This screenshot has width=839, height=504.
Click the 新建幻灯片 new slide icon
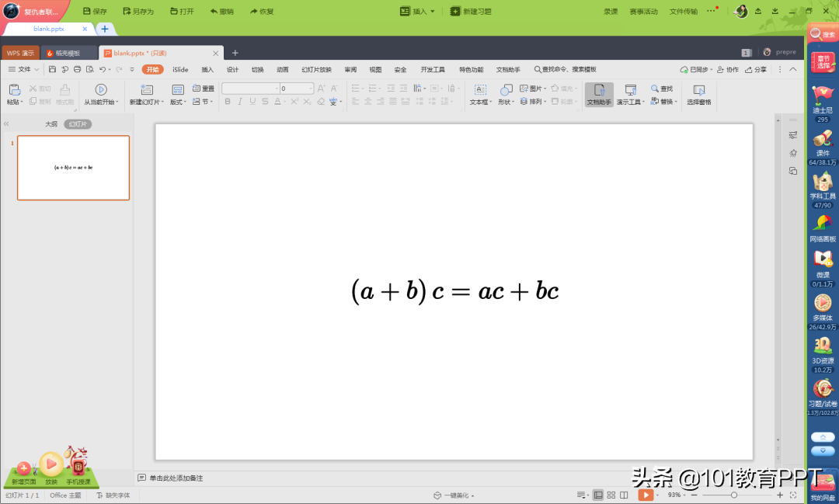(147, 90)
